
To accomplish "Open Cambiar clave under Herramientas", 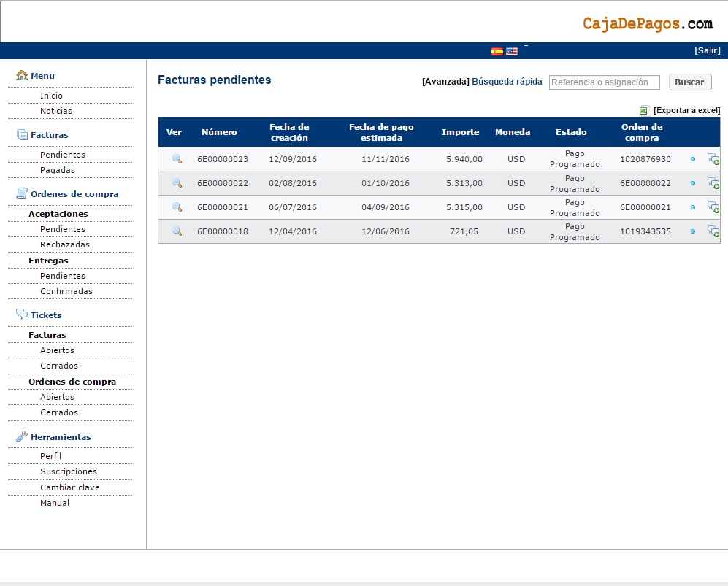I will (x=70, y=487).
